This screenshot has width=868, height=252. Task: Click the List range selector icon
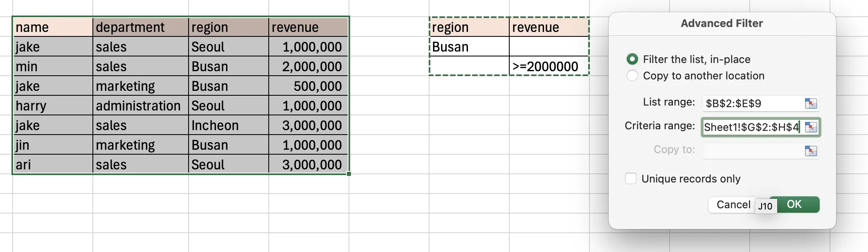pyautogui.click(x=810, y=103)
